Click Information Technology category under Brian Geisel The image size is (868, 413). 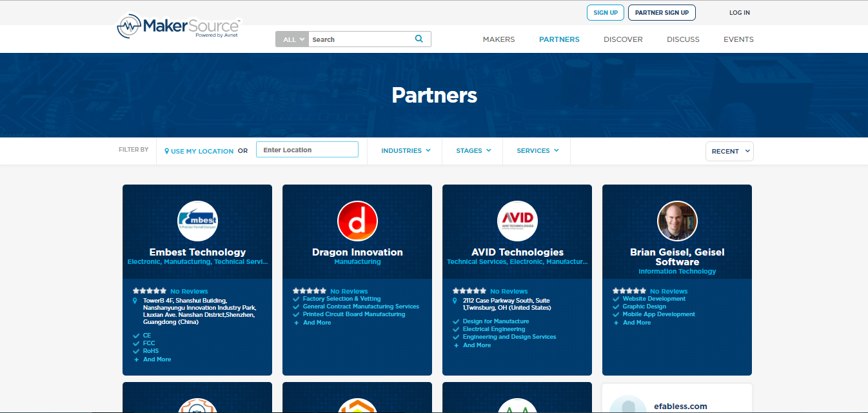[677, 272]
